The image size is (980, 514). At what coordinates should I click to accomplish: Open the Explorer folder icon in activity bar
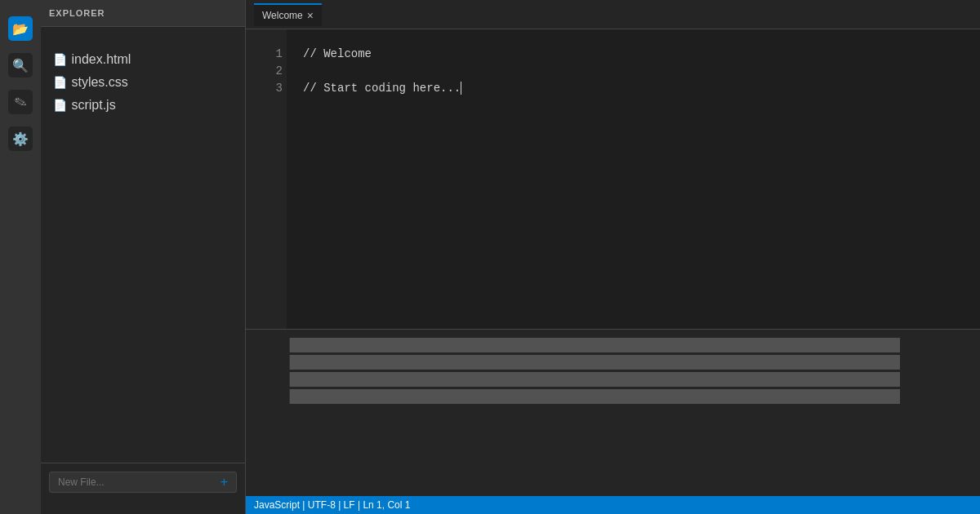[20, 29]
